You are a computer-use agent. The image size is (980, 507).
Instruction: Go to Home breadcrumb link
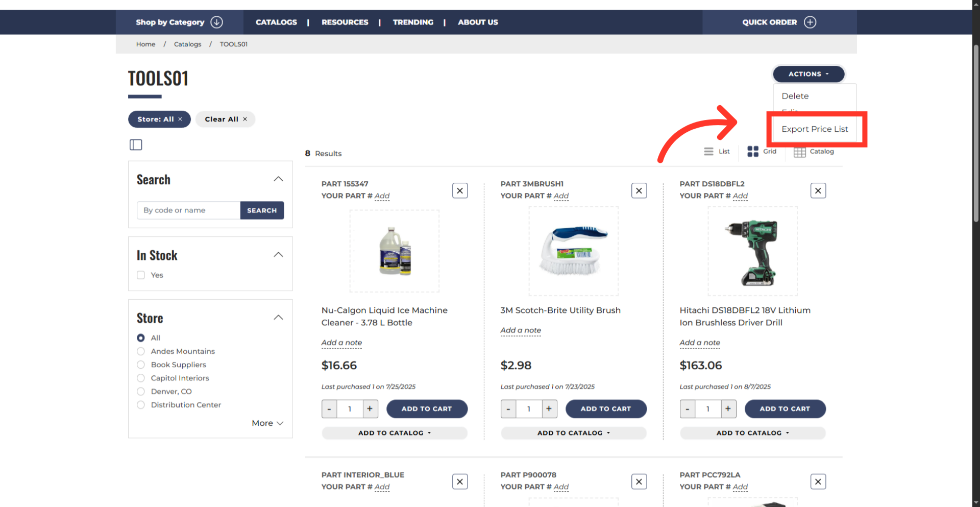145,44
